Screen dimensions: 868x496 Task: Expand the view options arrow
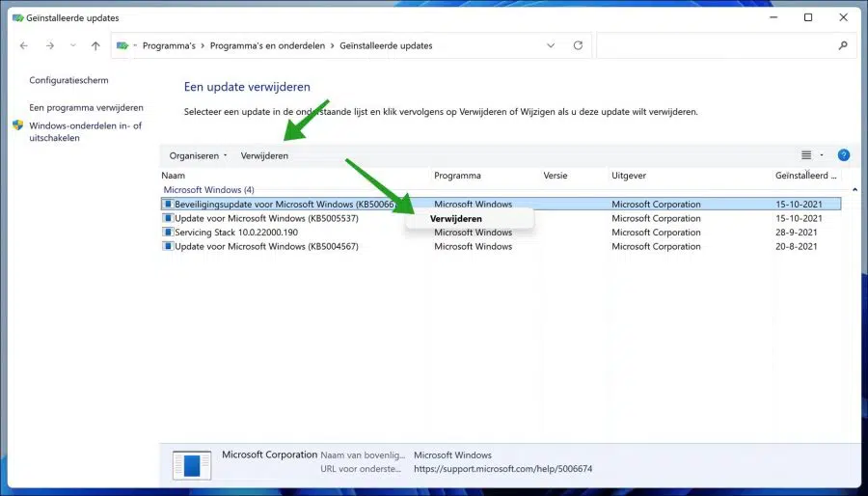822,155
